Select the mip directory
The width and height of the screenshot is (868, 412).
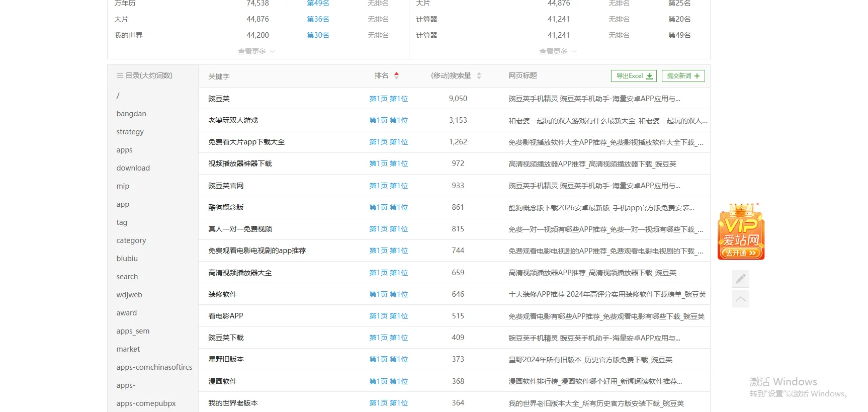point(123,186)
